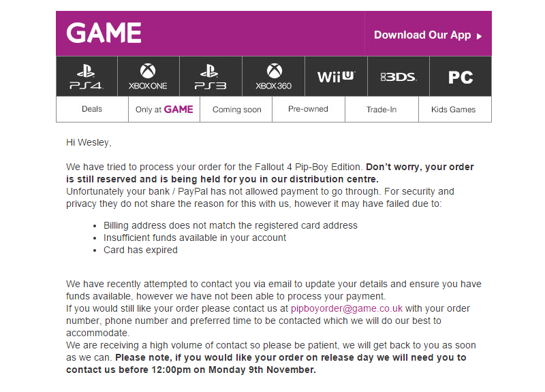The height and width of the screenshot is (392, 545).
Task: Select the Xbox One platform icon
Action: (x=149, y=76)
